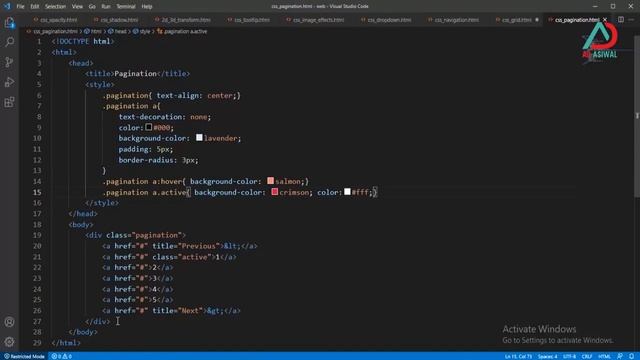Screen dimensions: 640x360
Task: Click the VS Code logo icon
Action: [x=7, y=6]
